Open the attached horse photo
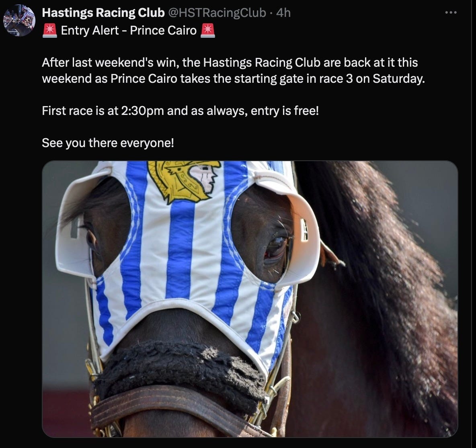 (250, 299)
